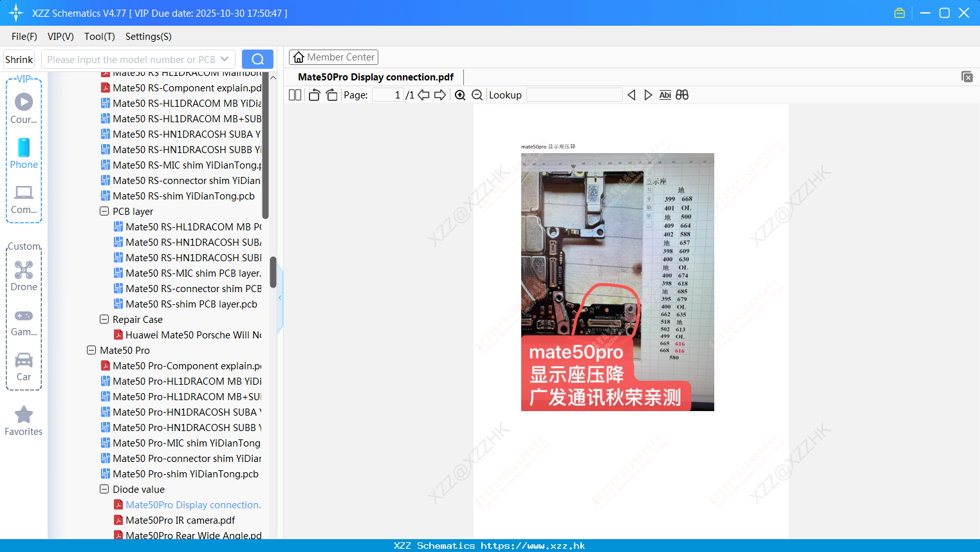980x552 pixels.
Task: Click the Lookup text field
Action: [575, 95]
